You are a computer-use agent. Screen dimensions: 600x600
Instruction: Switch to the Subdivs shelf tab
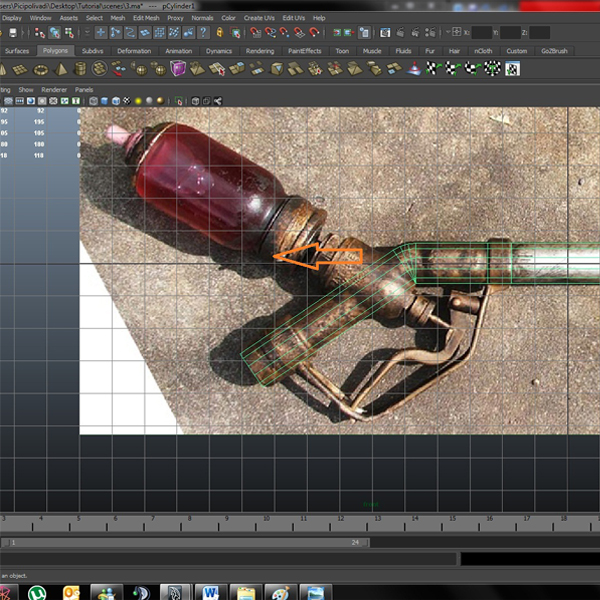tap(92, 51)
